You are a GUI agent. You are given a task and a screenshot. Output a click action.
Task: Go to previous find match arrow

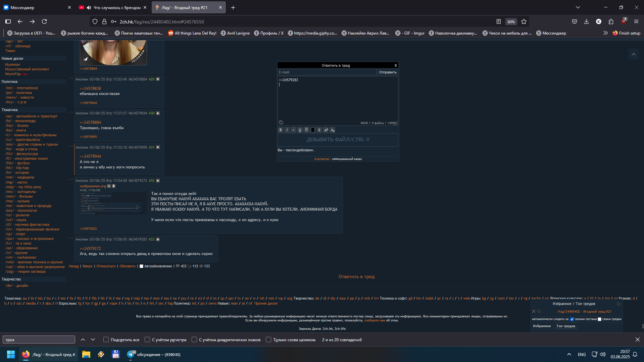(x=83, y=340)
